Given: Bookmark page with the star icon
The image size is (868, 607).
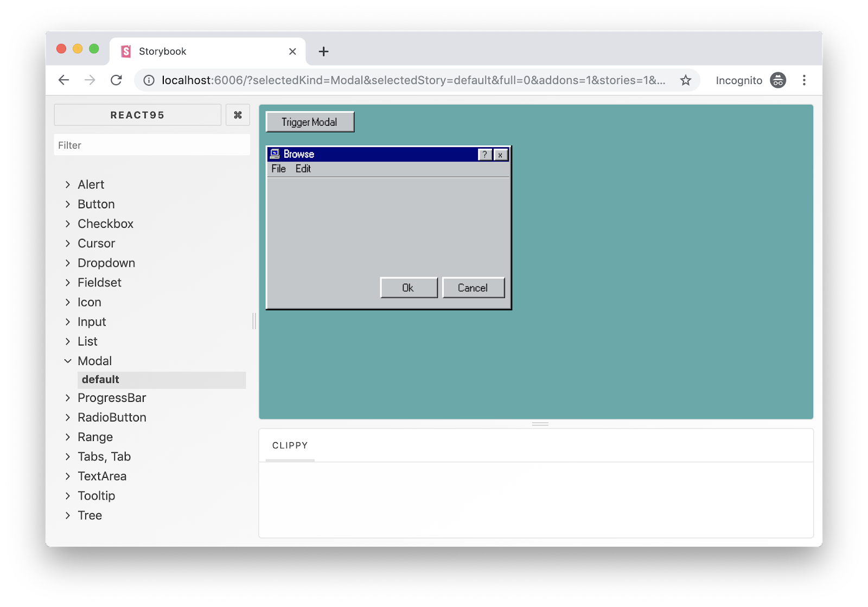Looking at the screenshot, I should (686, 80).
